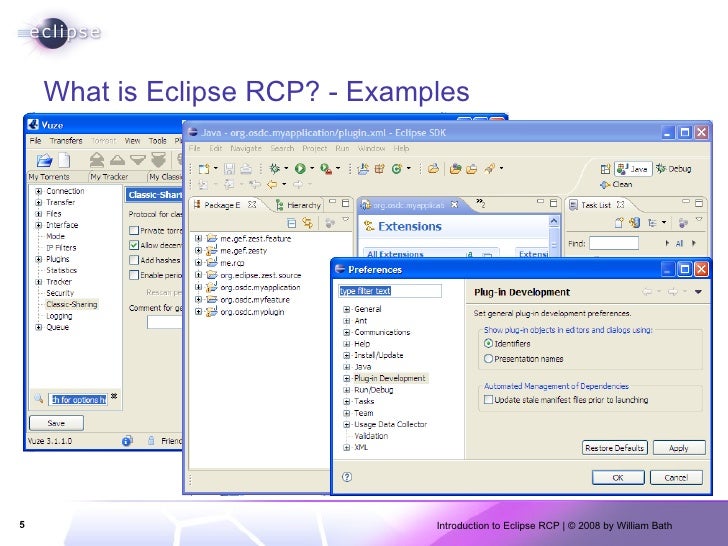Click the Search flashlight icon in Eclipse toolbar

tap(489, 169)
